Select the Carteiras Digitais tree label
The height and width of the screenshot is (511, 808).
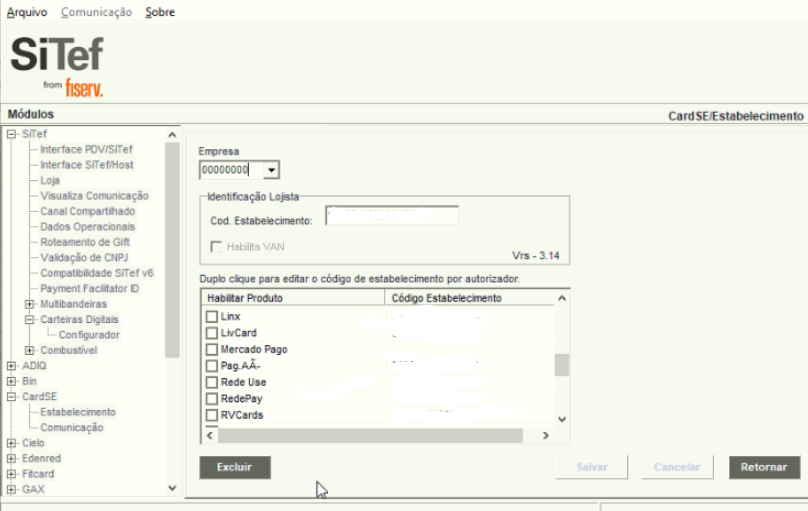click(x=79, y=319)
